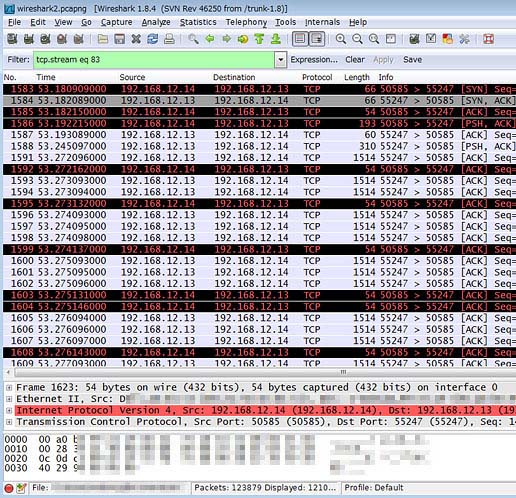Edit capture comments status bar icon
The image size is (516, 498).
click(21, 488)
